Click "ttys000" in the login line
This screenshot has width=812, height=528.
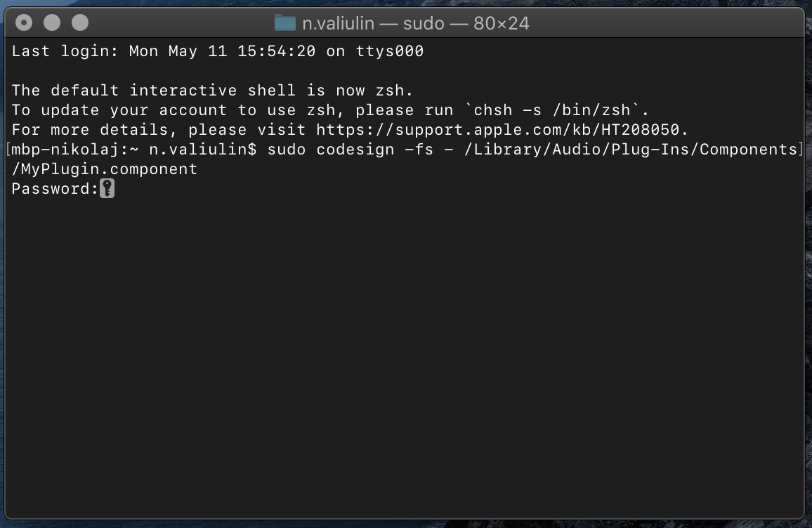tap(389, 51)
